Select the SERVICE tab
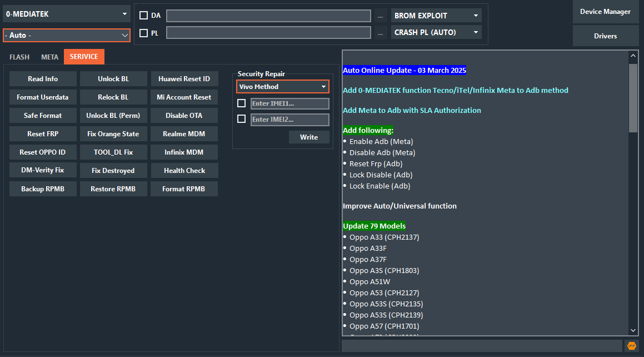This screenshot has height=357, width=644. [x=84, y=57]
